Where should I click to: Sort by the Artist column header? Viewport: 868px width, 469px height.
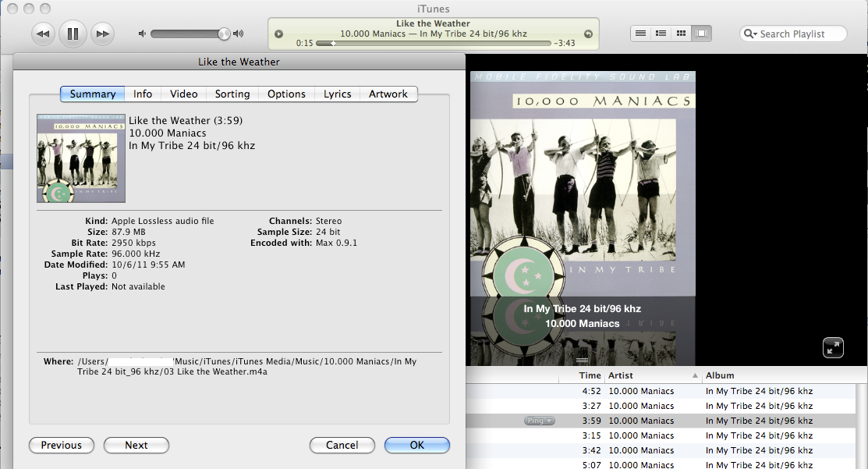coord(654,375)
